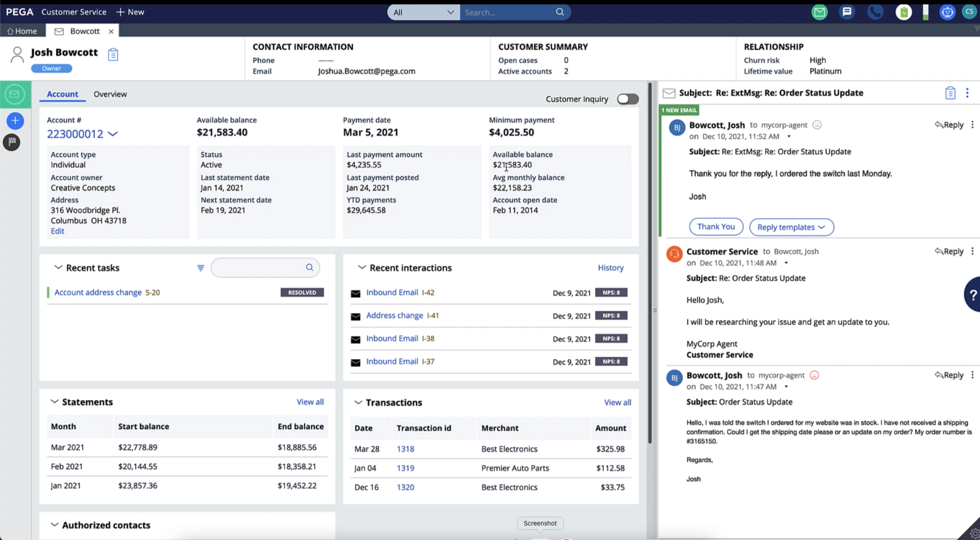Click the phone call icon in header
The height and width of the screenshot is (540, 980).
(x=875, y=12)
